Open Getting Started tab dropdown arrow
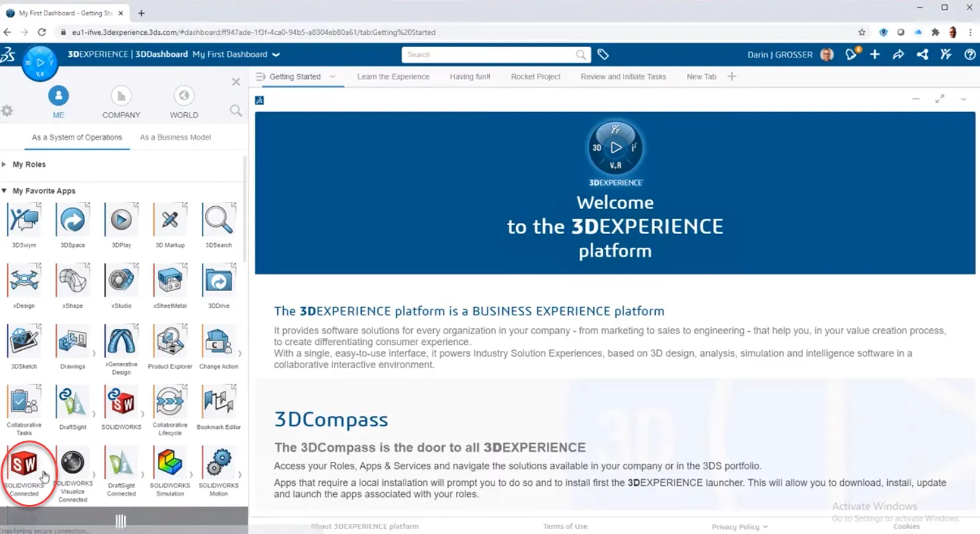This screenshot has height=534, width=980. click(x=333, y=77)
